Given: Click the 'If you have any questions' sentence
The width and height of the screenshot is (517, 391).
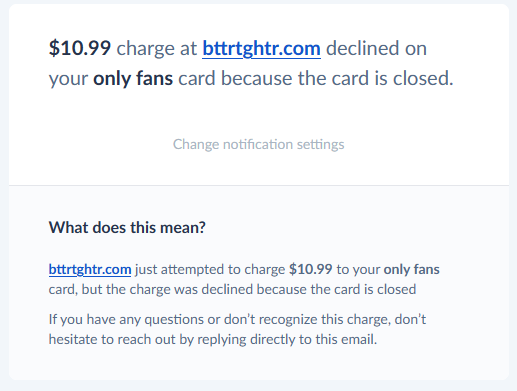Looking at the screenshot, I should [x=237, y=329].
